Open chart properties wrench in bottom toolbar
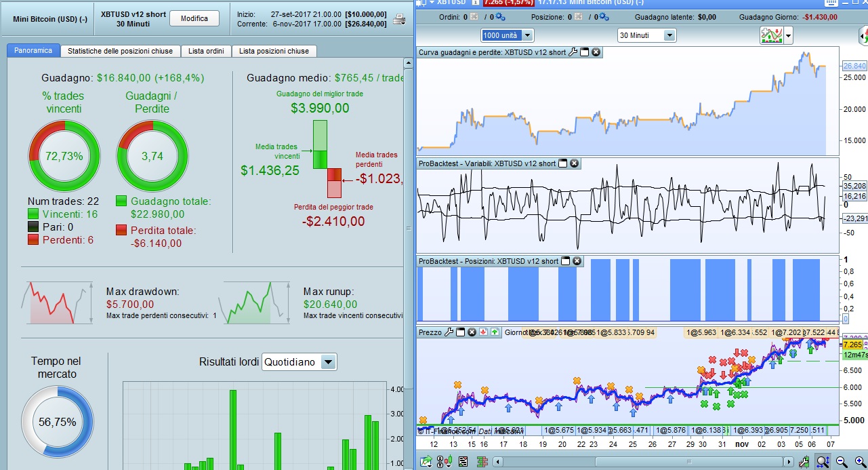 804,462
